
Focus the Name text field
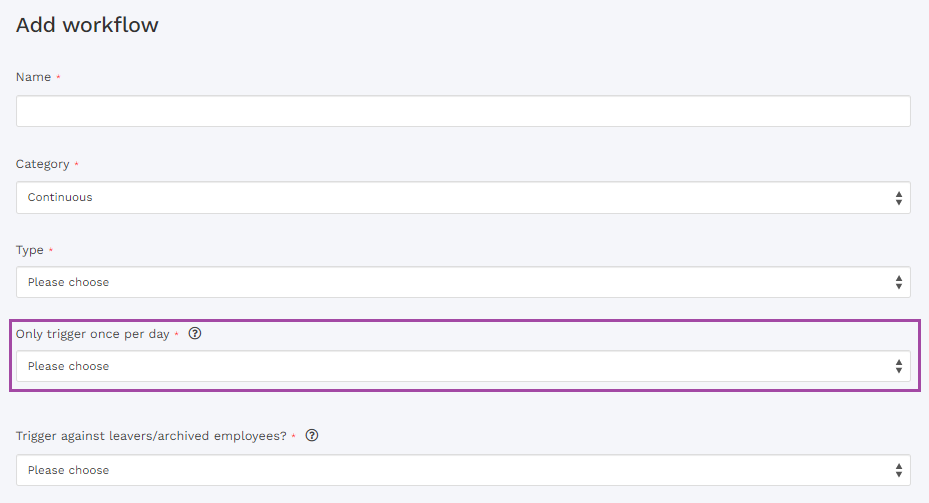462,111
